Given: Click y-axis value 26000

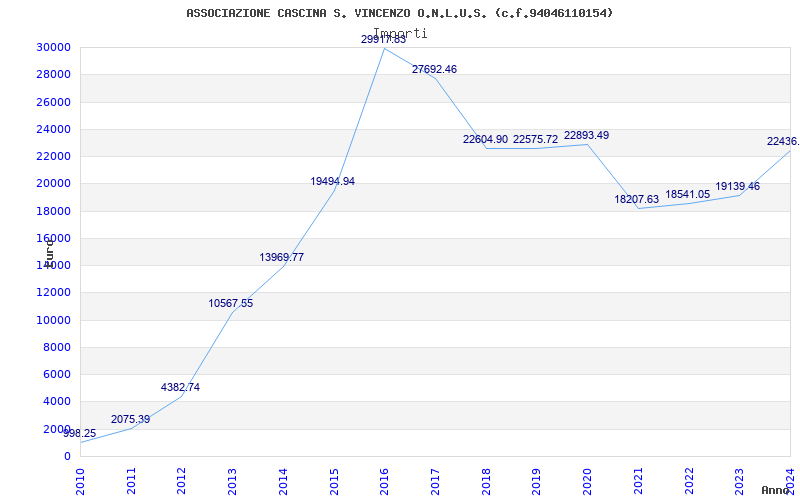Looking at the screenshot, I should tap(53, 102).
